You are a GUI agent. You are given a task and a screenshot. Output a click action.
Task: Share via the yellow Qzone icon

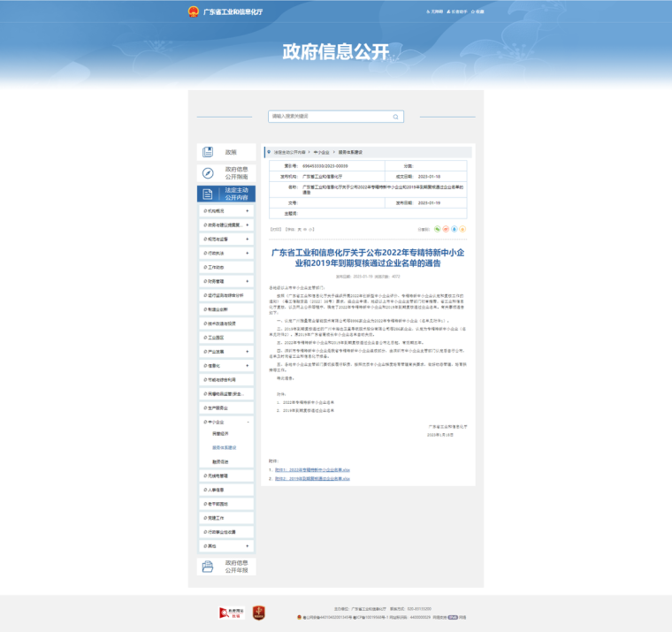coord(463,229)
